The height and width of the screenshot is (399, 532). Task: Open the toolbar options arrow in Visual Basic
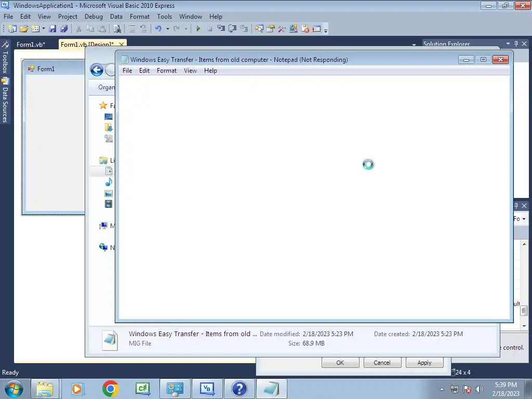tap(326, 30)
